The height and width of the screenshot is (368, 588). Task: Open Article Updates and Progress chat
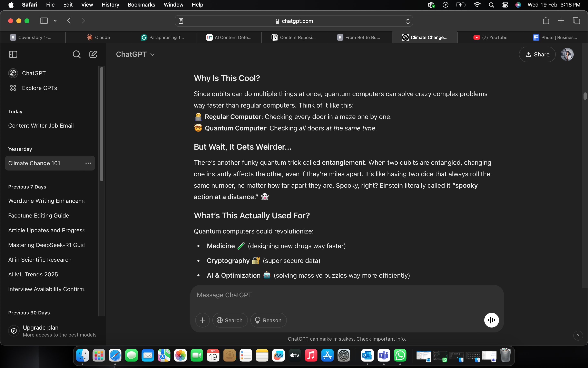pyautogui.click(x=50, y=230)
